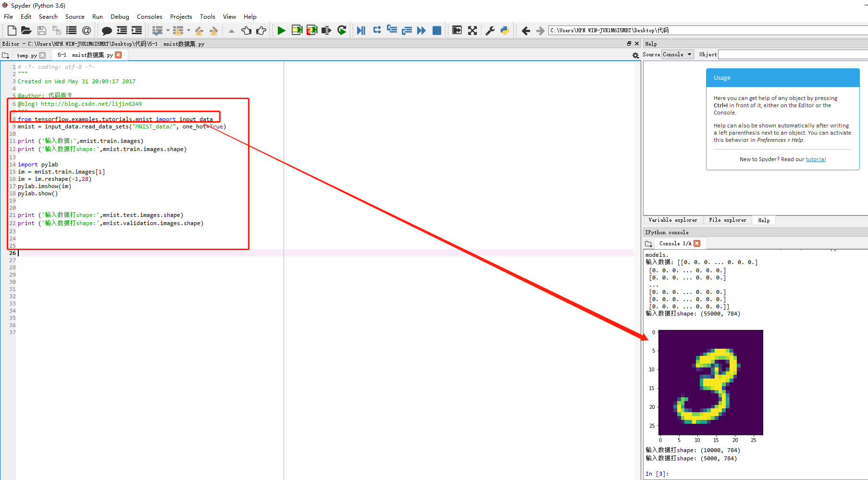This screenshot has width=868, height=480.
Task: Click the plotted digit image in the console
Action: 710,382
